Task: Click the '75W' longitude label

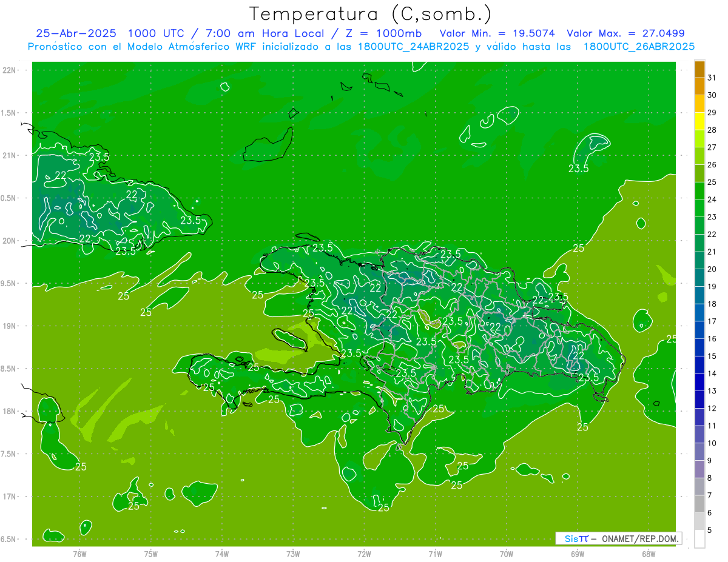Action: tap(150, 555)
